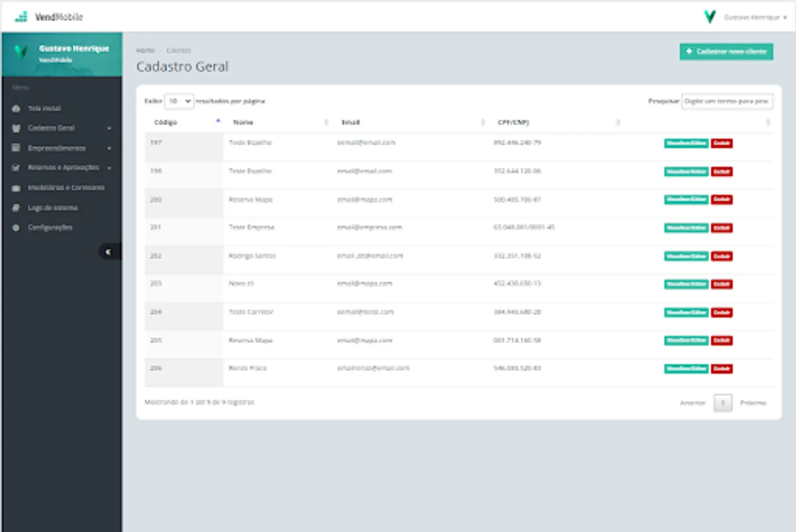Click Teste Empresa name cell
Image resolution: width=796 pixels, height=532 pixels.
pyautogui.click(x=252, y=228)
